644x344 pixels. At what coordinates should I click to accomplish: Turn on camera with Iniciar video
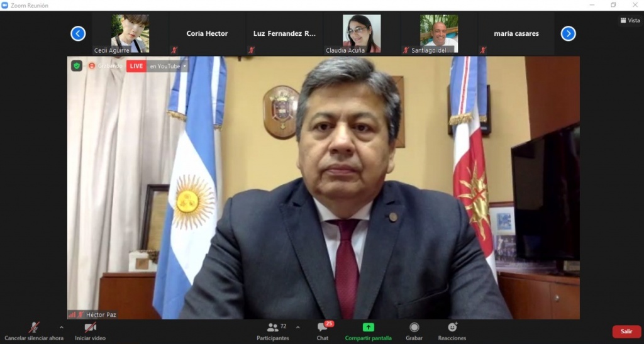[x=90, y=331]
